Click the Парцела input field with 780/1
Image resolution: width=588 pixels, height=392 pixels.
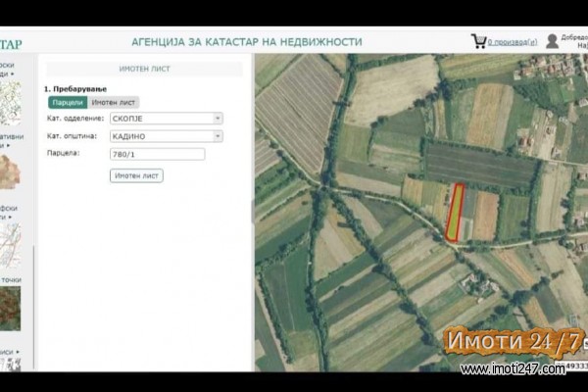(x=157, y=154)
